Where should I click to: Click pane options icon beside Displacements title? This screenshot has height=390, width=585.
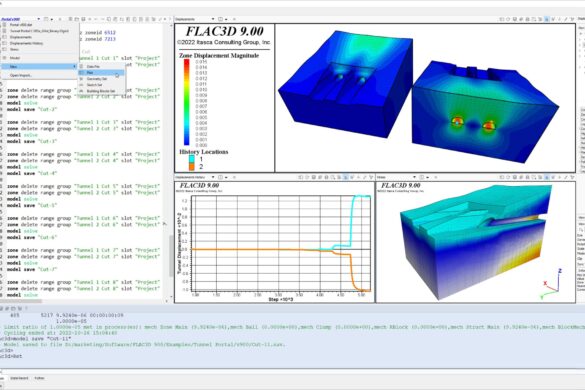coord(220,19)
